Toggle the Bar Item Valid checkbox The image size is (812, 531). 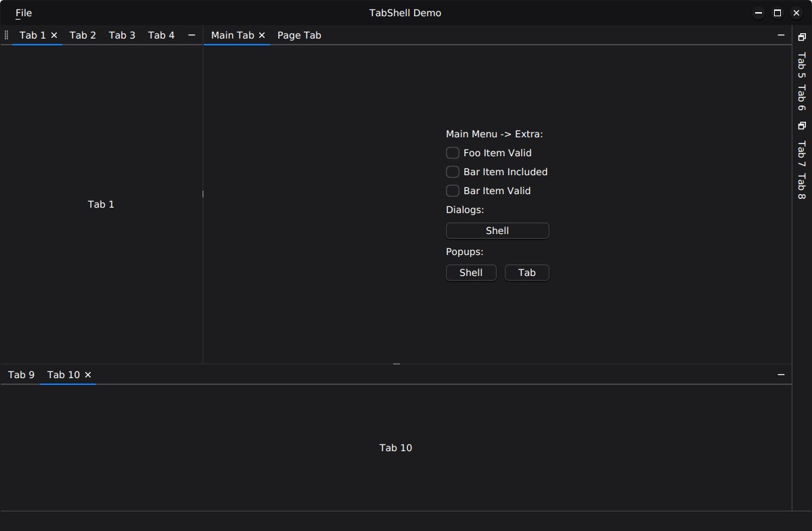(x=453, y=191)
